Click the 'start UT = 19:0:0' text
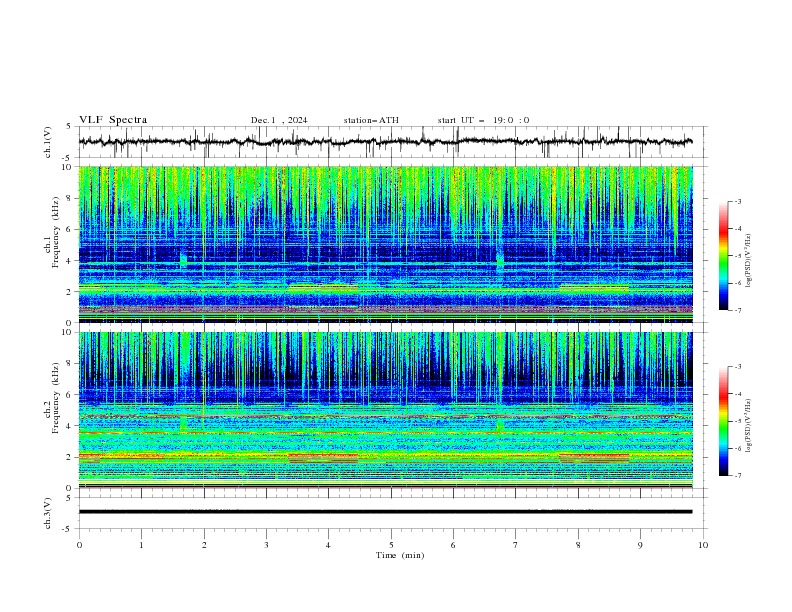This screenshot has height=612, width=792. (x=483, y=120)
